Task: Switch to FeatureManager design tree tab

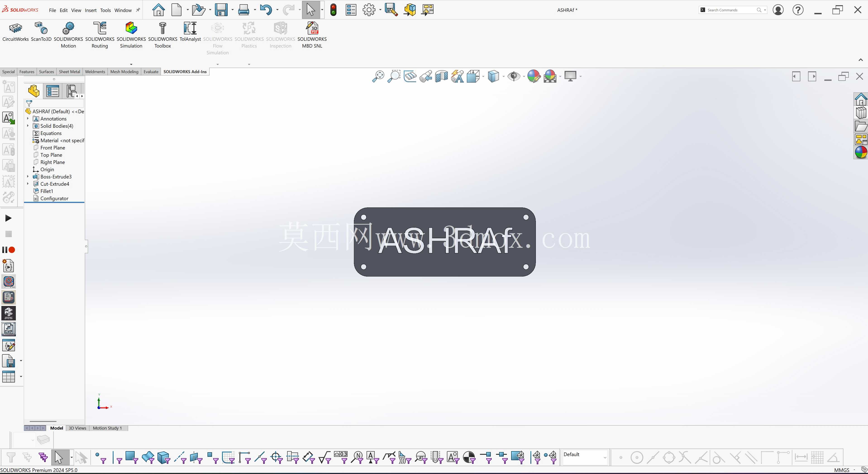Action: 34,91
